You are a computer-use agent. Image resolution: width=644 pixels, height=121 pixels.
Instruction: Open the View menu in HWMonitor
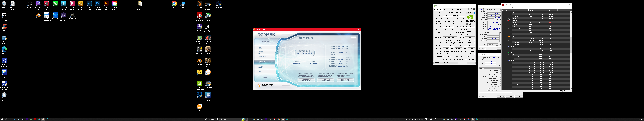tap(507, 8)
